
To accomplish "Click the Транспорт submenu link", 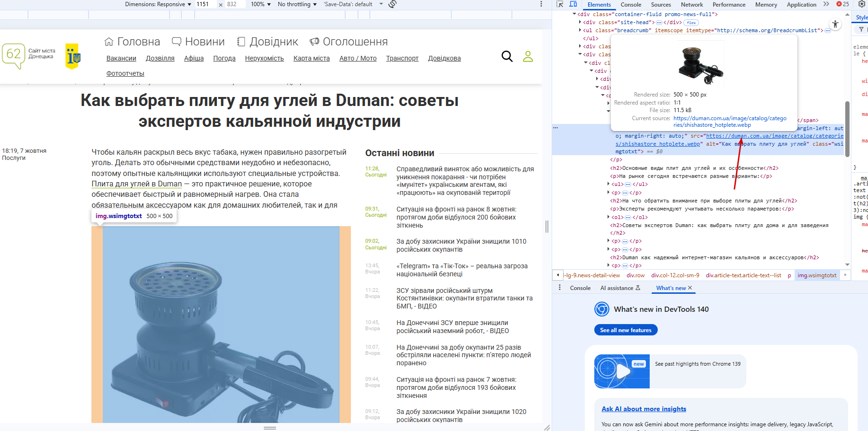I will pos(402,58).
